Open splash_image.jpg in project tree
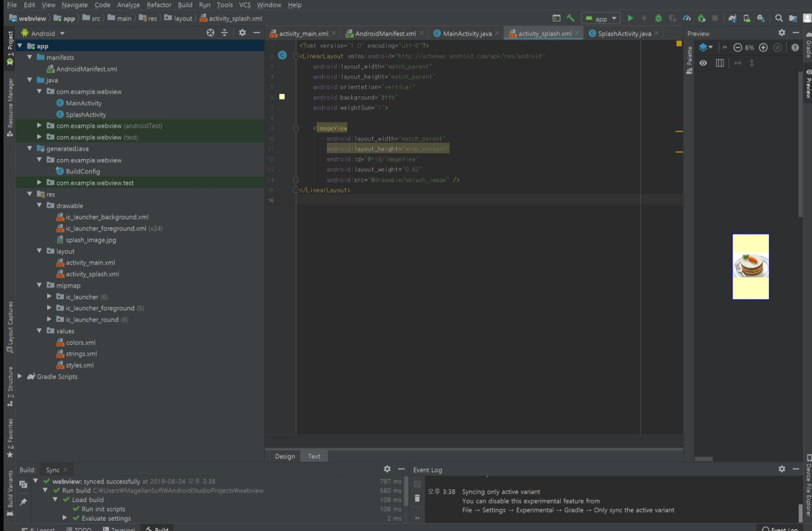This screenshot has width=812, height=531. pyautogui.click(x=91, y=240)
